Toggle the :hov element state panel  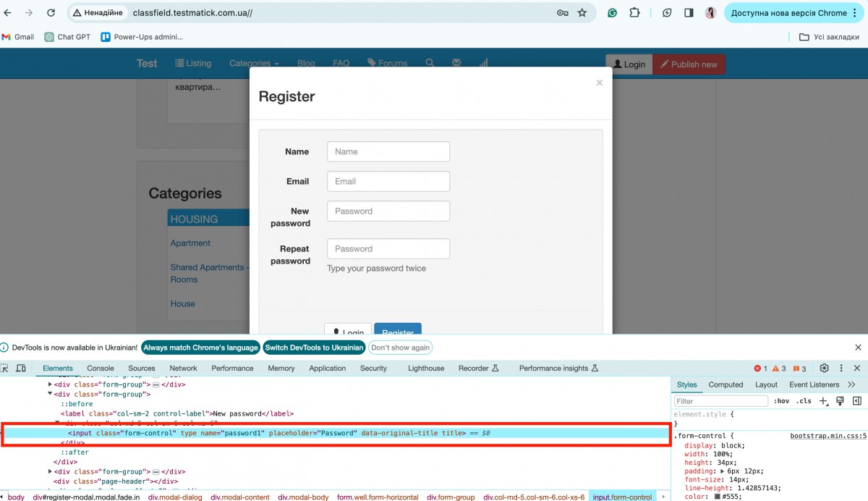point(781,401)
